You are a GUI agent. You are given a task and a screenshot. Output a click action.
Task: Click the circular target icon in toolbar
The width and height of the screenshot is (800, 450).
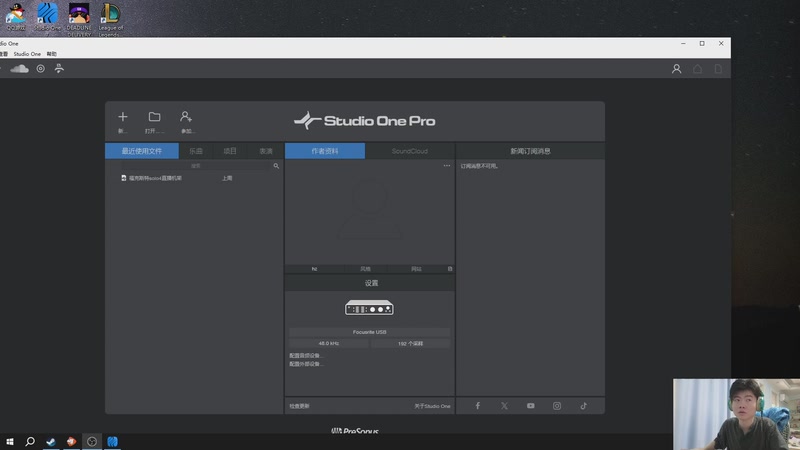[40, 68]
